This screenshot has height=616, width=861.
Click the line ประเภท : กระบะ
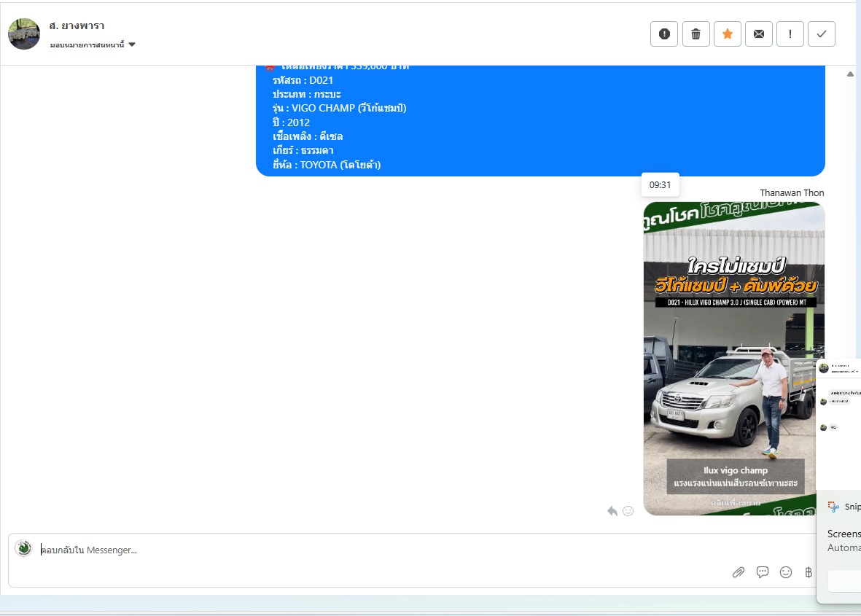tap(306, 95)
